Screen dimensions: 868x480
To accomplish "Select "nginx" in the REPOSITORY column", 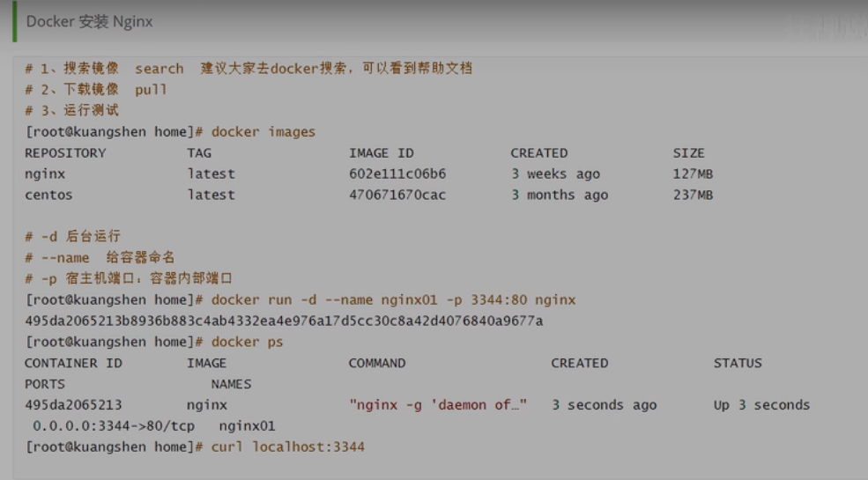I will [x=45, y=174].
